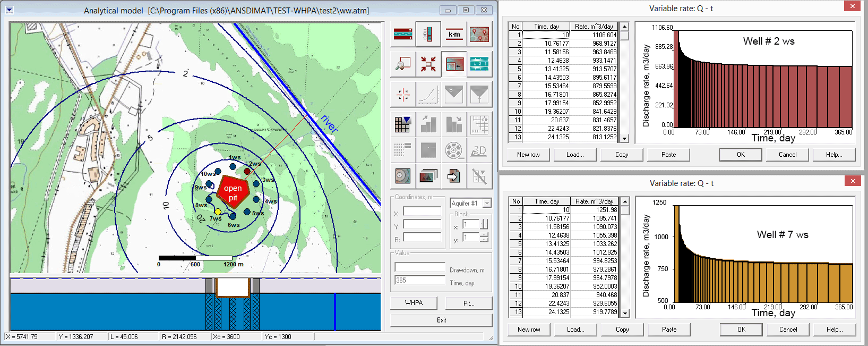Screen dimensions: 868x346
Task: Select the WELL tool icon
Action: [x=428, y=35]
